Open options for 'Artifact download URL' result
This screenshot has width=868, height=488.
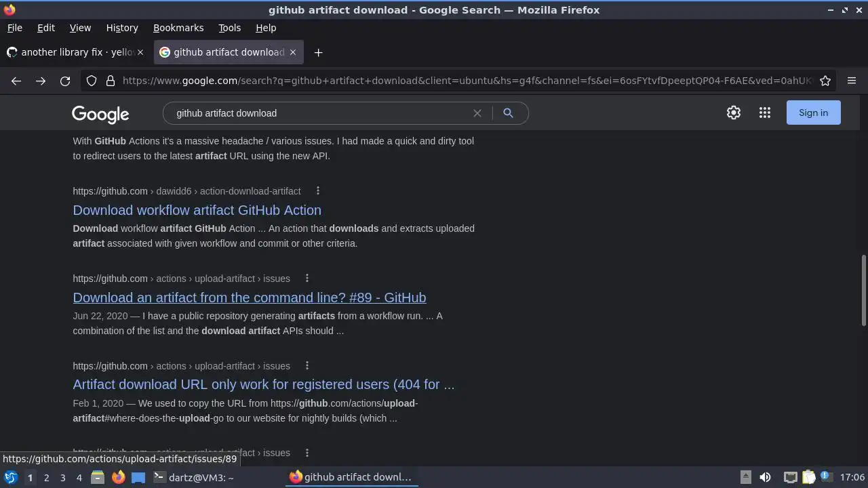[307, 366]
